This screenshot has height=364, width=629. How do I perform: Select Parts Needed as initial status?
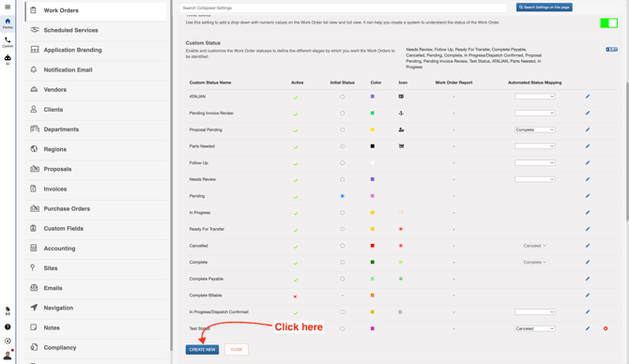tap(342, 146)
